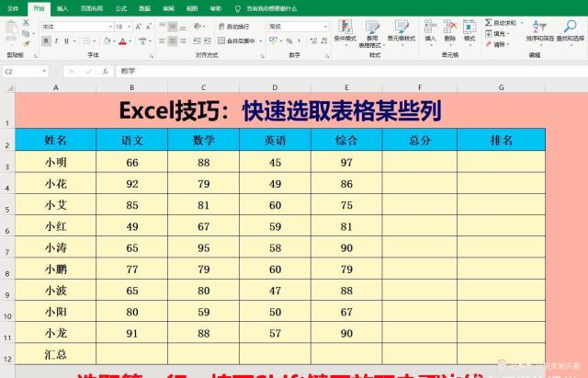Click the 清除 clear button

pyautogui.click(x=497, y=44)
